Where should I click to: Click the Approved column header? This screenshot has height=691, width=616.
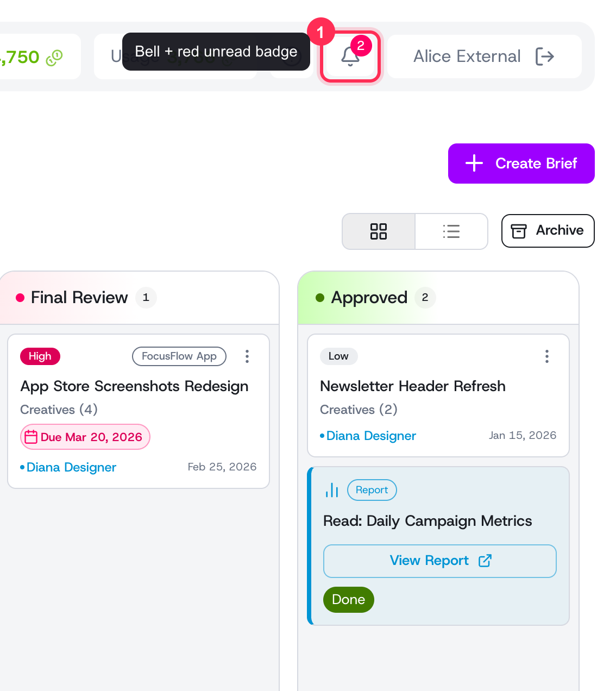369,298
